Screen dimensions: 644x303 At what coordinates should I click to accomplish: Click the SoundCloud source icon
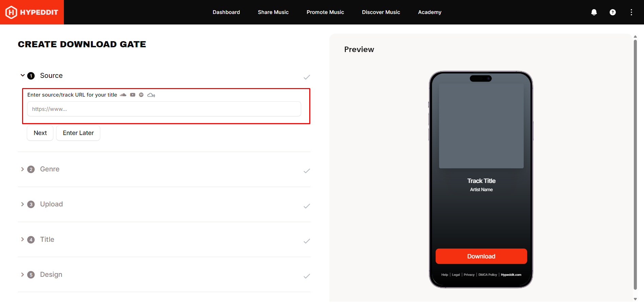(123, 95)
